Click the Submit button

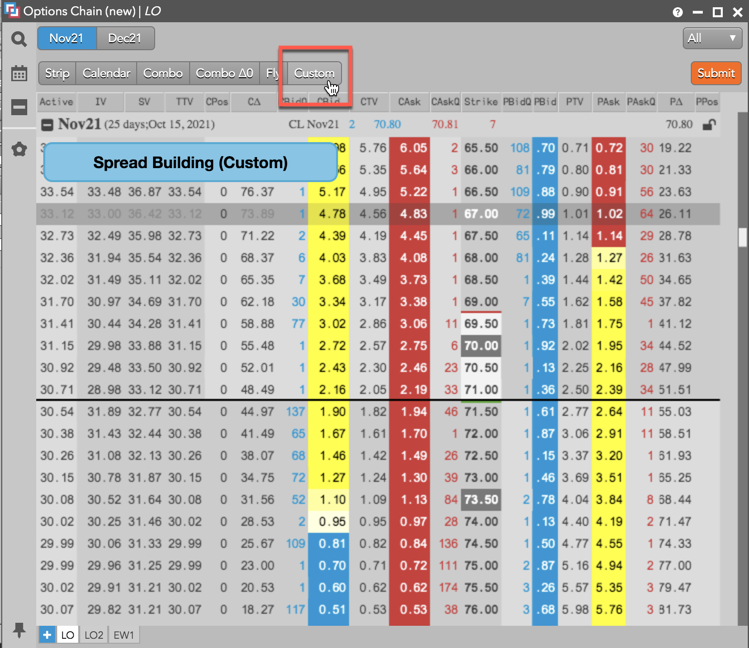(715, 73)
